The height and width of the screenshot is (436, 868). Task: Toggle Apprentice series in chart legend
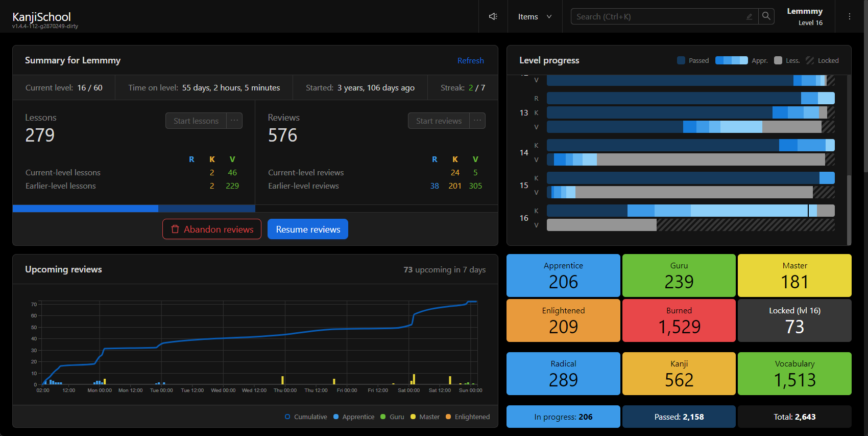(354, 417)
